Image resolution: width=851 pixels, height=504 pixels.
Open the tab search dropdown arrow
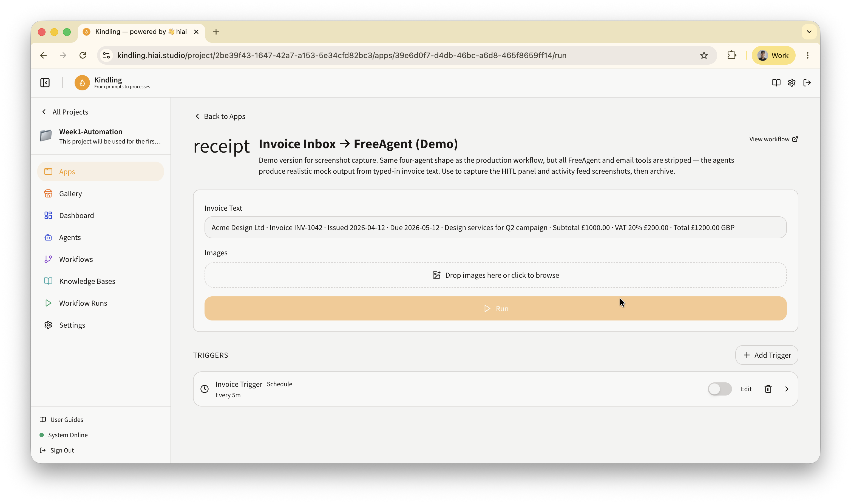pos(809,32)
